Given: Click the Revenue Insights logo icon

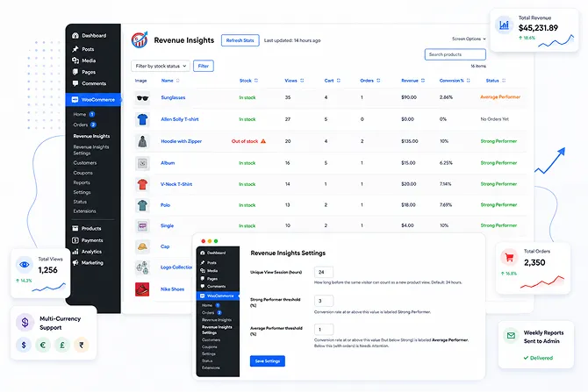Looking at the screenshot, I should (140, 39).
